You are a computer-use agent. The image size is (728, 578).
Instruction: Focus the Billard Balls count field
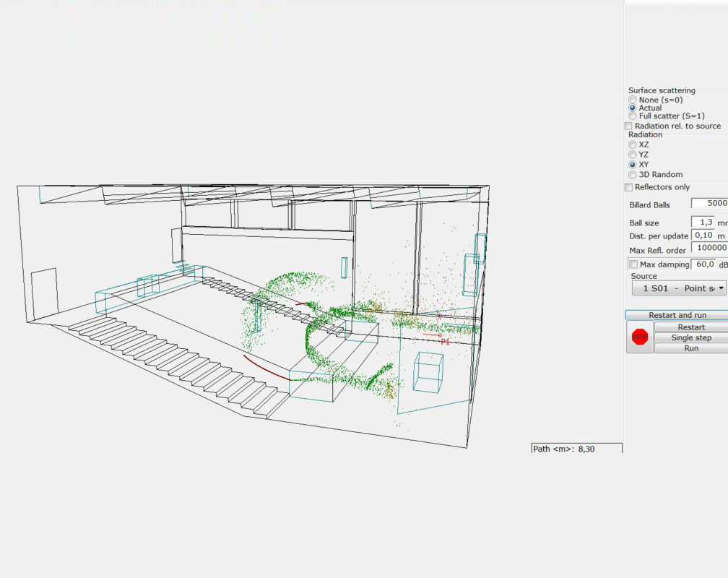(709, 203)
